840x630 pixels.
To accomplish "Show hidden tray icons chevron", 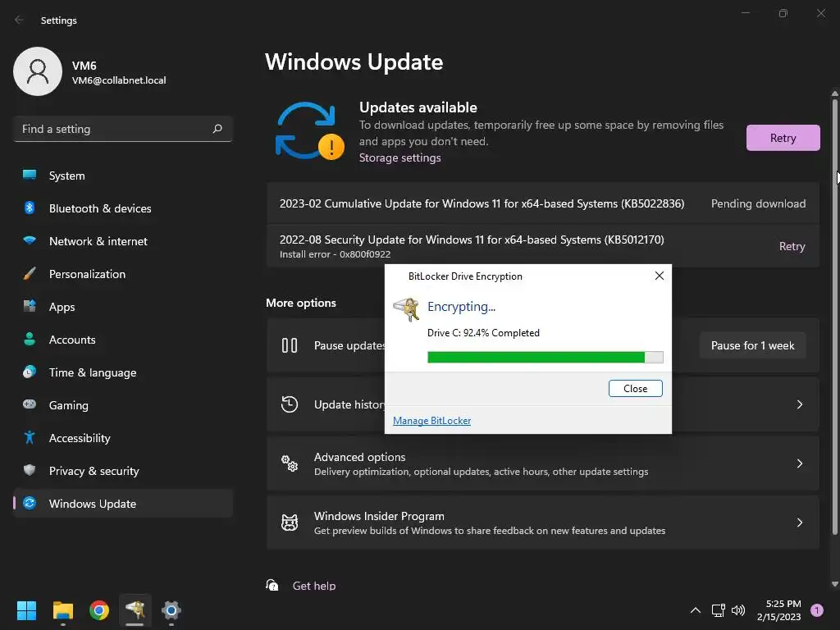I will pyautogui.click(x=696, y=610).
